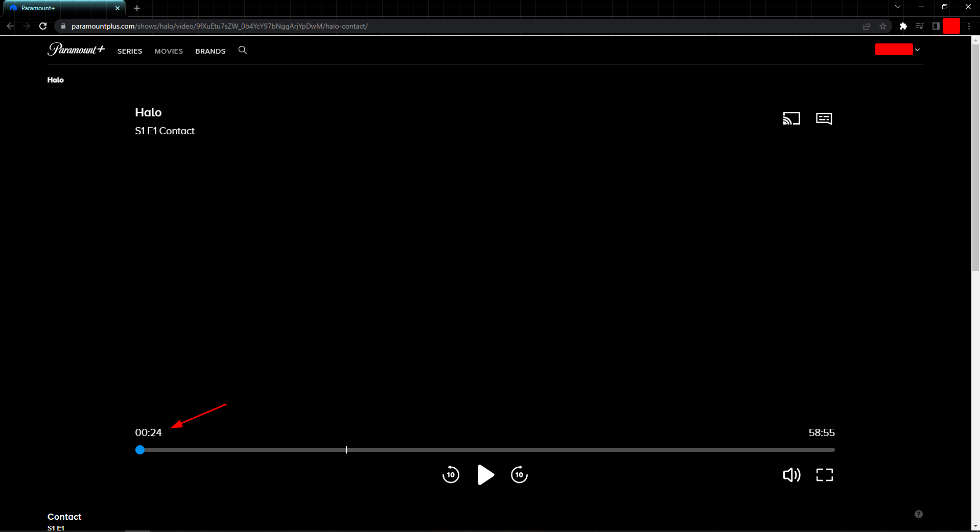
Task: Click the forward navigation arrow
Action: pyautogui.click(x=27, y=26)
